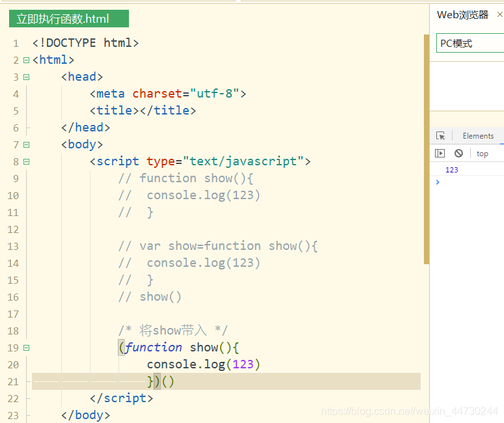
Task: Select the Web浏览器 panel tab
Action: click(462, 15)
